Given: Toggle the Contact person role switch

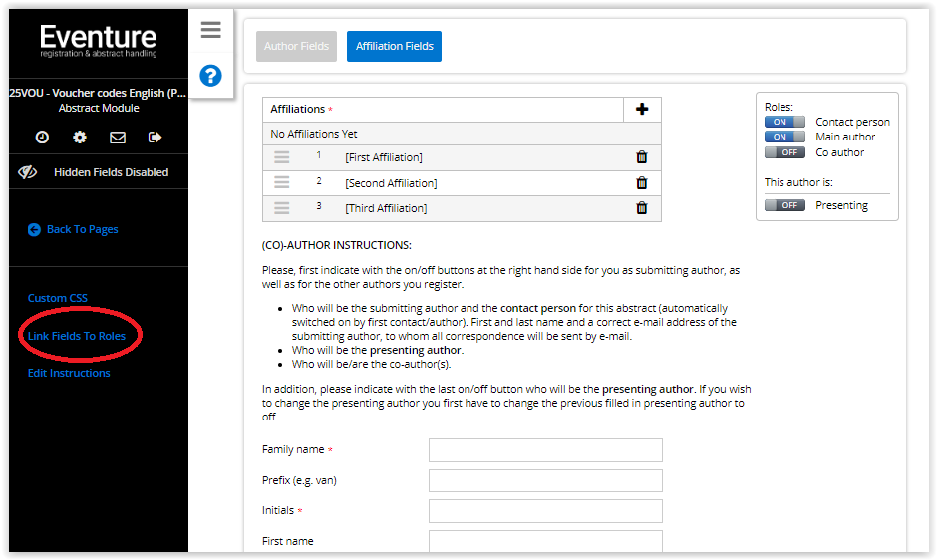Looking at the screenshot, I should (x=784, y=122).
